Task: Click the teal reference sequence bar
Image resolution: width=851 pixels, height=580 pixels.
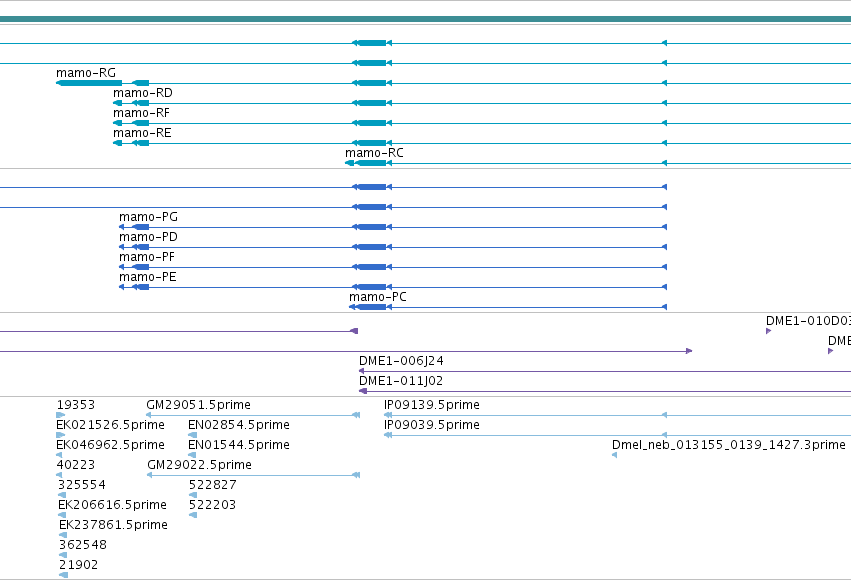Action: pyautogui.click(x=426, y=19)
